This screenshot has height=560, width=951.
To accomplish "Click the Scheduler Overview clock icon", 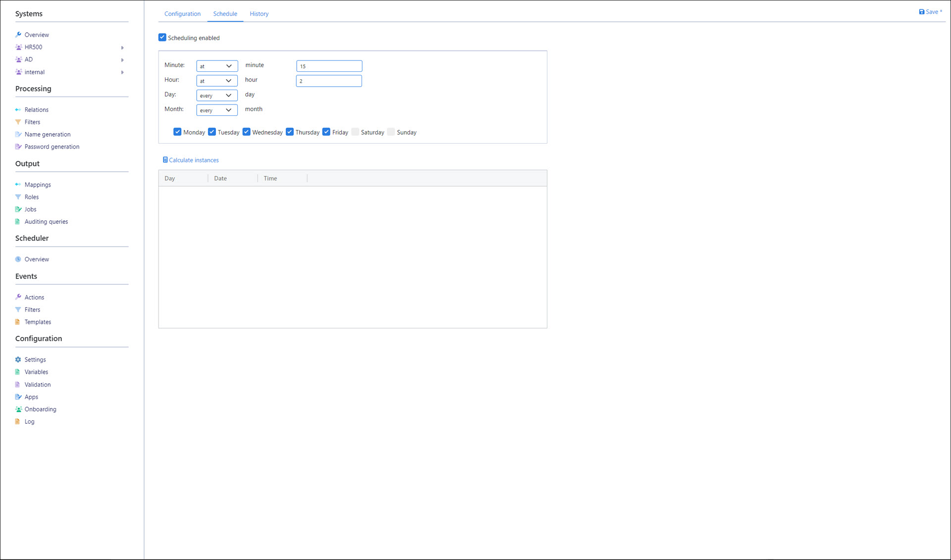I will [18, 259].
